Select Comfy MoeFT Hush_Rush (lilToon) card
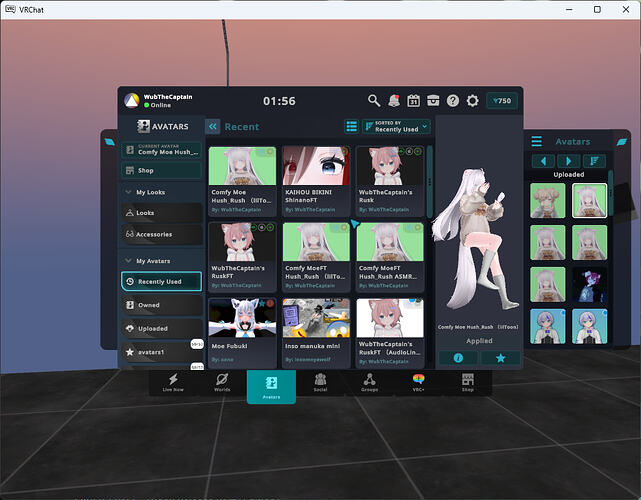This screenshot has width=641, height=500. (316, 257)
